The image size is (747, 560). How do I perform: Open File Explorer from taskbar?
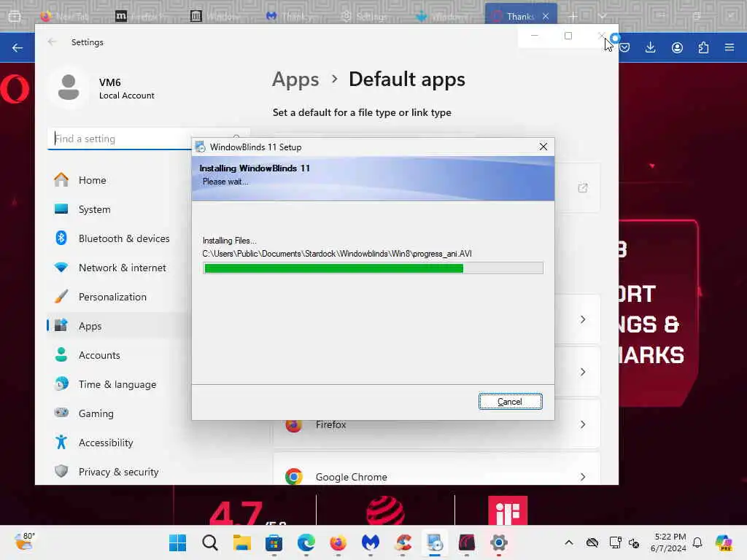tap(242, 542)
